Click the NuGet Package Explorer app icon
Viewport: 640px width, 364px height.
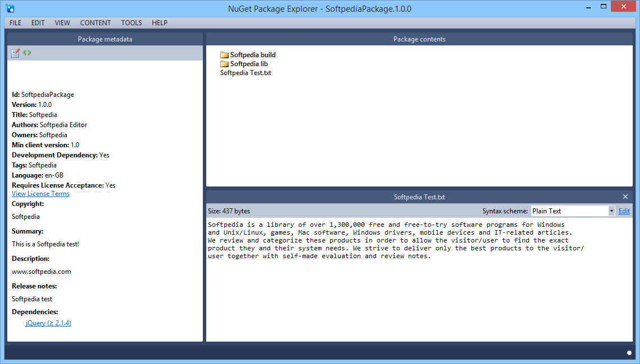click(x=11, y=8)
